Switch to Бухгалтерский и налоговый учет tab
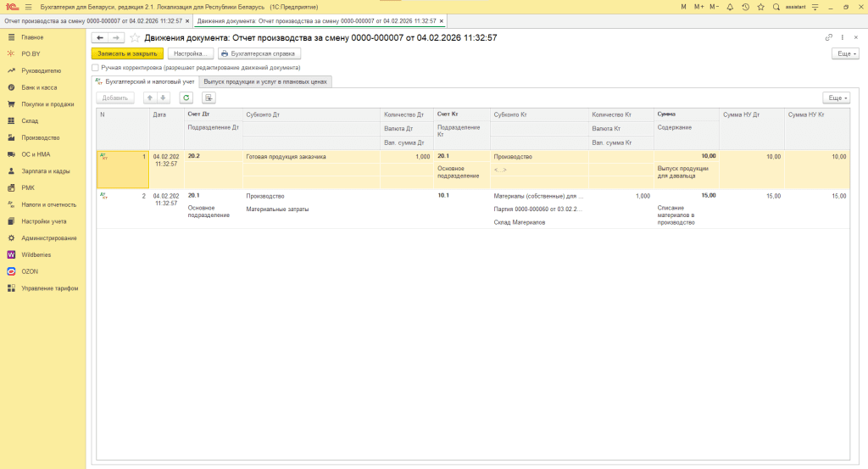 pos(145,82)
